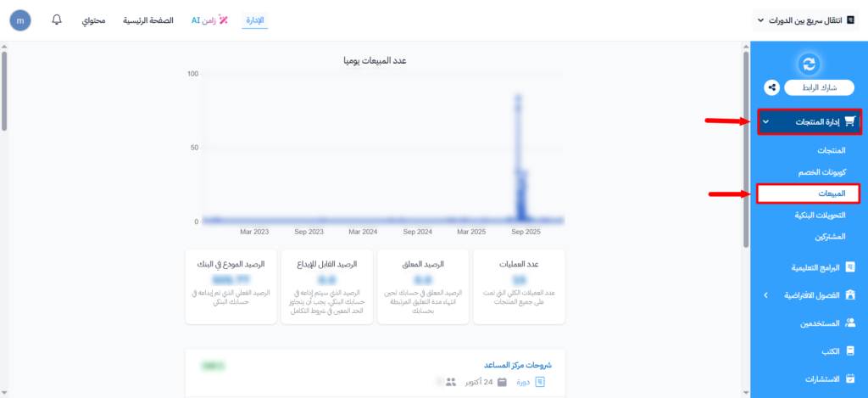Click the book icon next to الكتب
The height and width of the screenshot is (398, 868).
coord(850,350)
